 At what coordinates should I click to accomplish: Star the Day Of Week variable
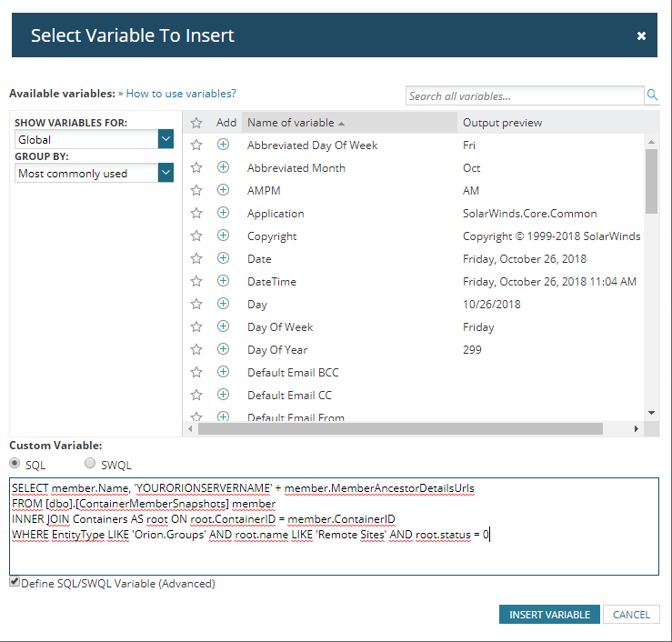coord(196,326)
